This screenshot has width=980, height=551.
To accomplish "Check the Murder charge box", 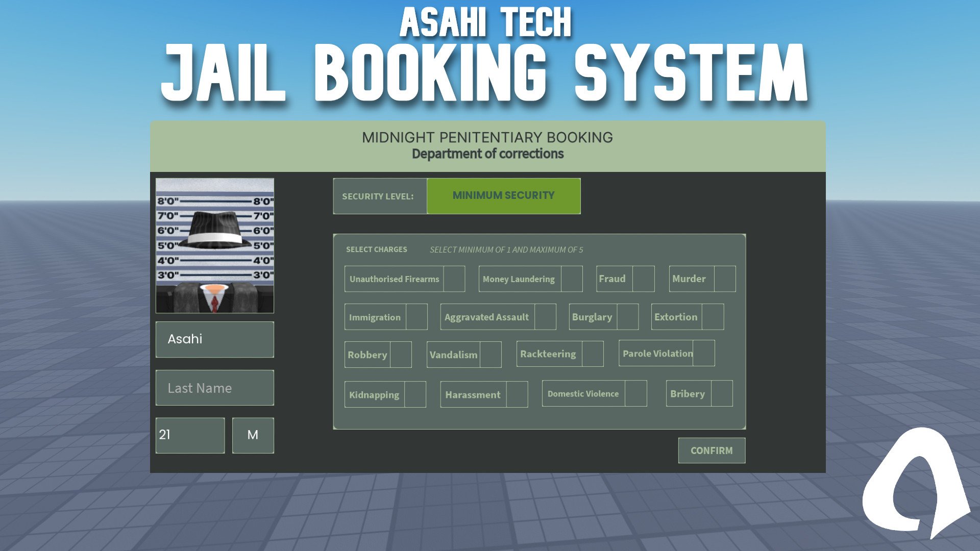I will (x=725, y=279).
